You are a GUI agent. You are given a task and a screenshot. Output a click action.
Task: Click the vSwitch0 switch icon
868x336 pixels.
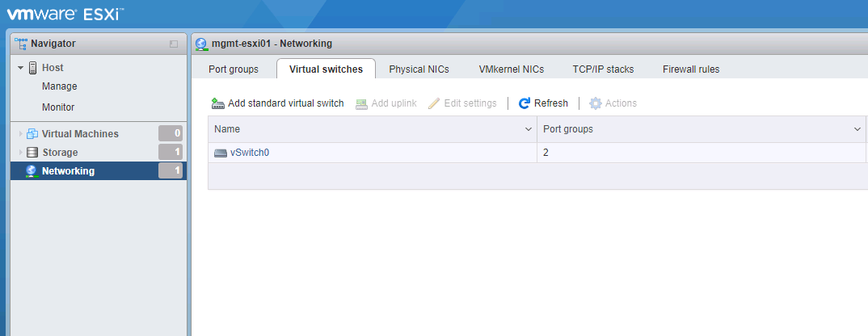221,153
